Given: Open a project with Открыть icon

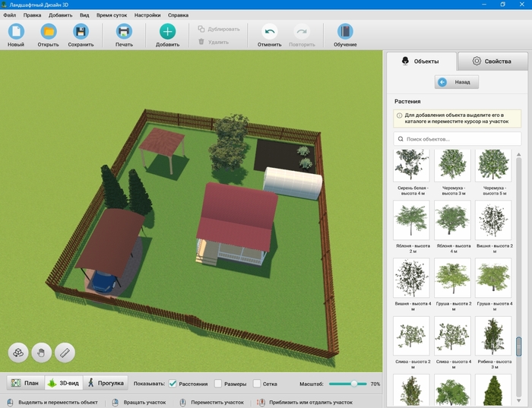Looking at the screenshot, I should tap(49, 32).
